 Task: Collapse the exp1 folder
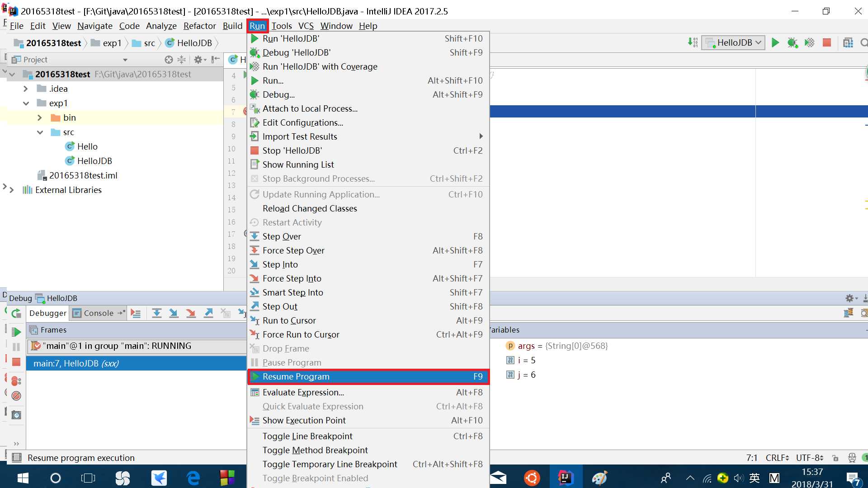(x=26, y=103)
